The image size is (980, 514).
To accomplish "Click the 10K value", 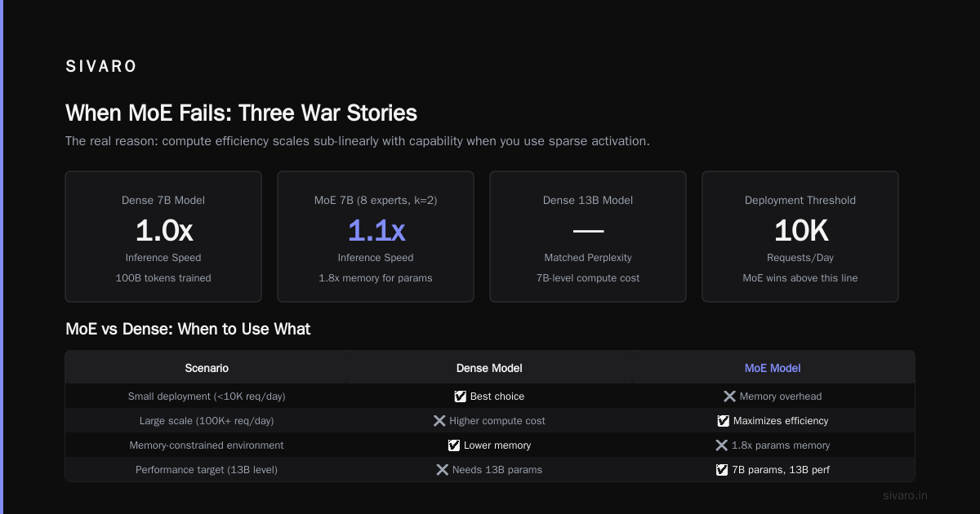I will tap(800, 231).
